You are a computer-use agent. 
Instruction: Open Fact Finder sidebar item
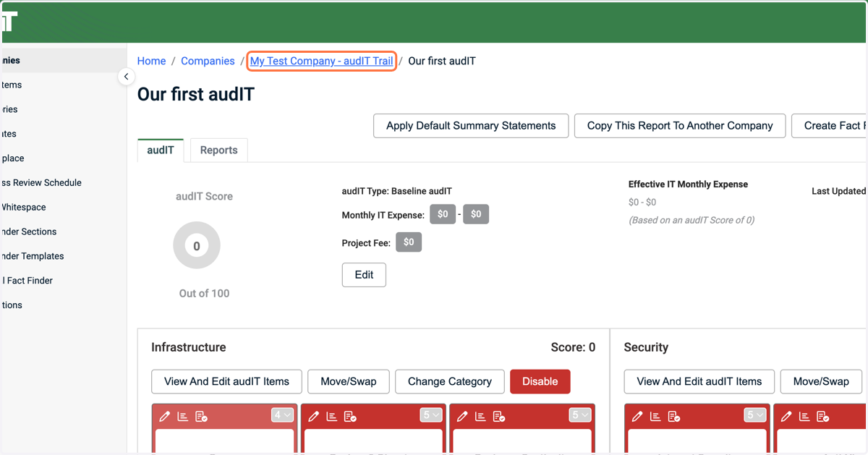click(x=27, y=280)
